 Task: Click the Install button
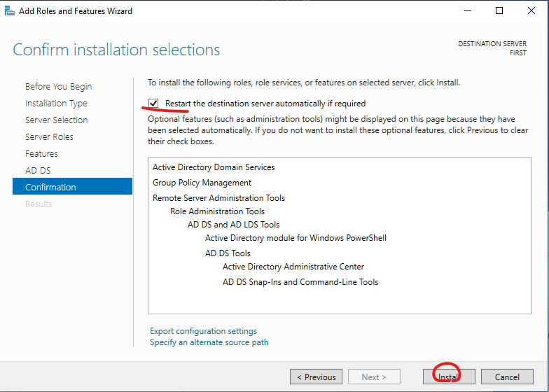coord(449,377)
